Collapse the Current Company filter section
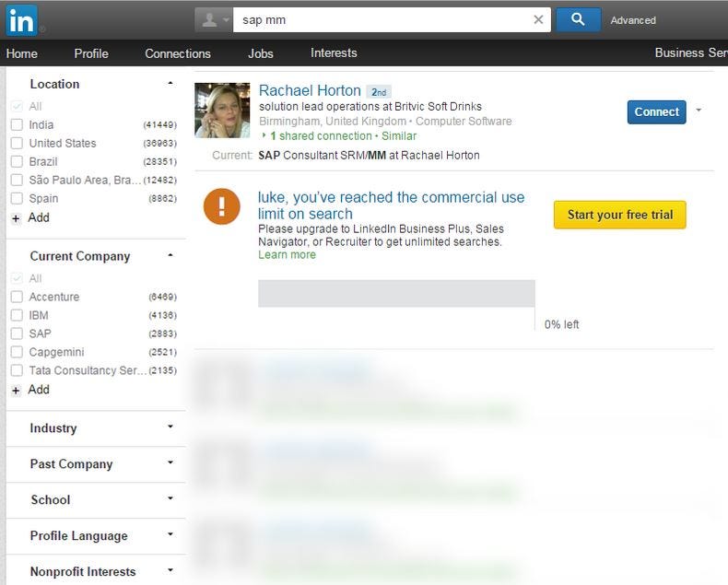728x585 pixels. [170, 255]
